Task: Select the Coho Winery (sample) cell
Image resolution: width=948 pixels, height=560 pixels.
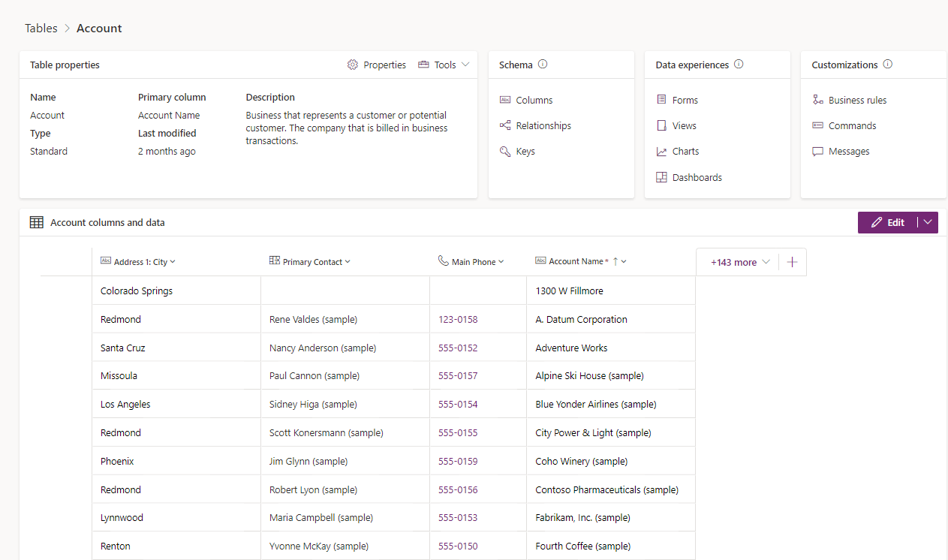Action: pos(611,461)
